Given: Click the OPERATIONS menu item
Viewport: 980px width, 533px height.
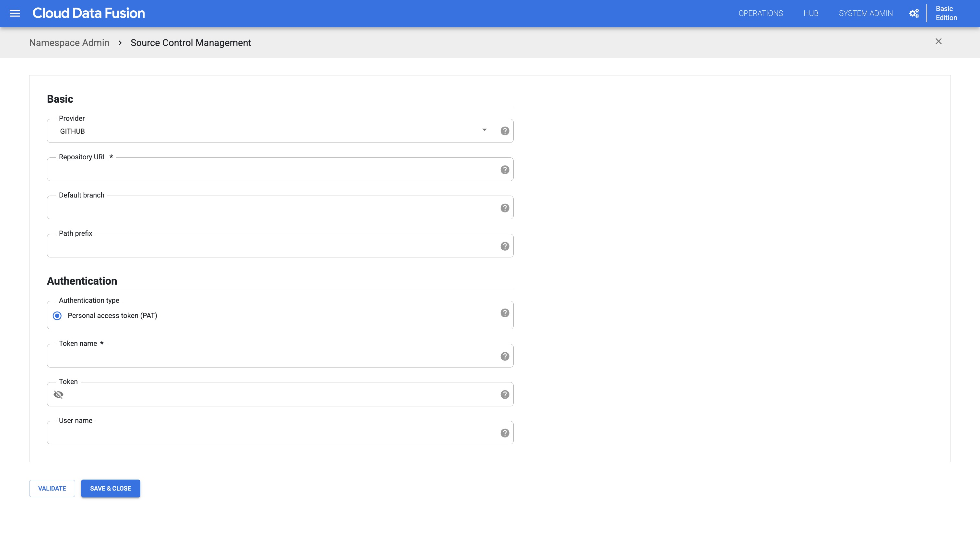Looking at the screenshot, I should (x=759, y=13).
